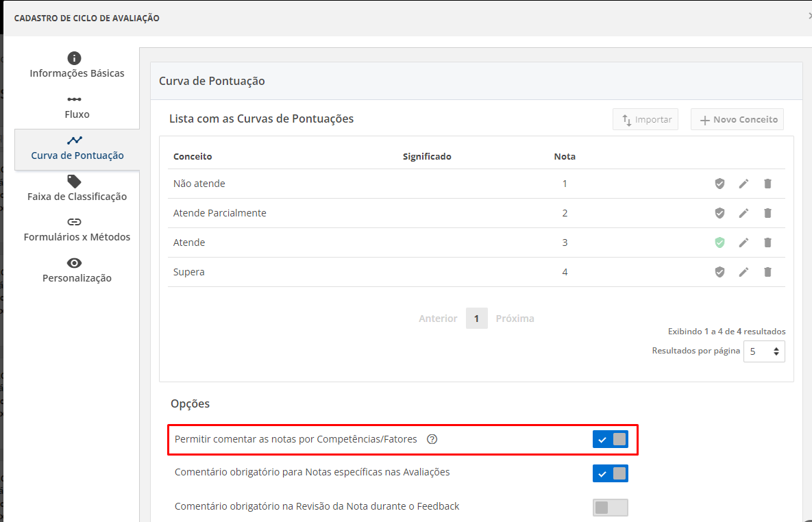Click the Próxima pagination link
The image size is (812, 522).
[x=515, y=319]
